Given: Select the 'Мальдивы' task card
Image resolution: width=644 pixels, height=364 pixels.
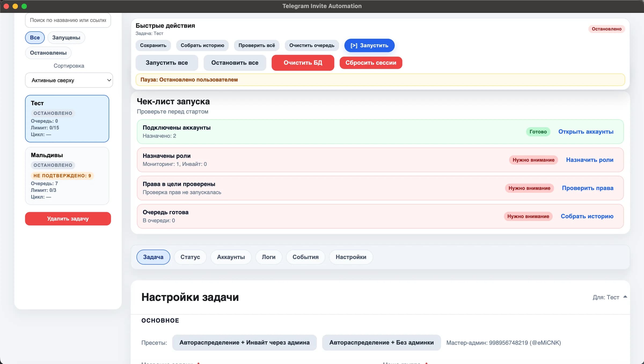Looking at the screenshot, I should 67,176.
